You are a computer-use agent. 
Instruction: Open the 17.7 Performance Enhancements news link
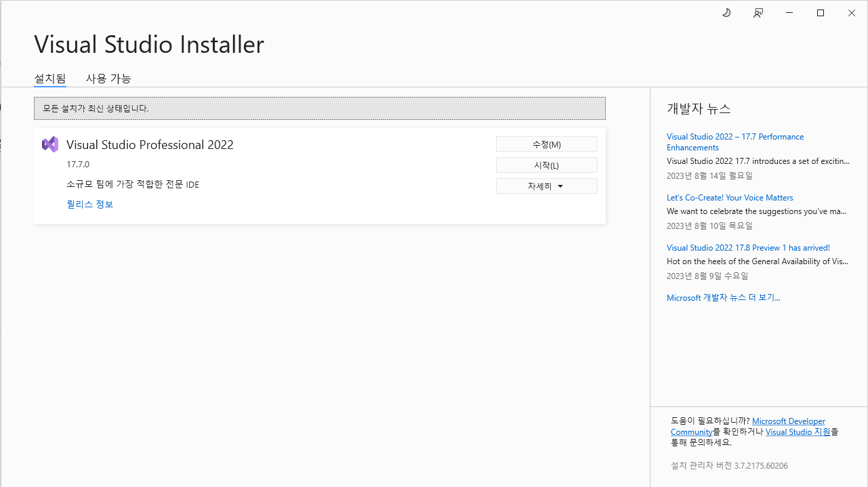point(735,142)
